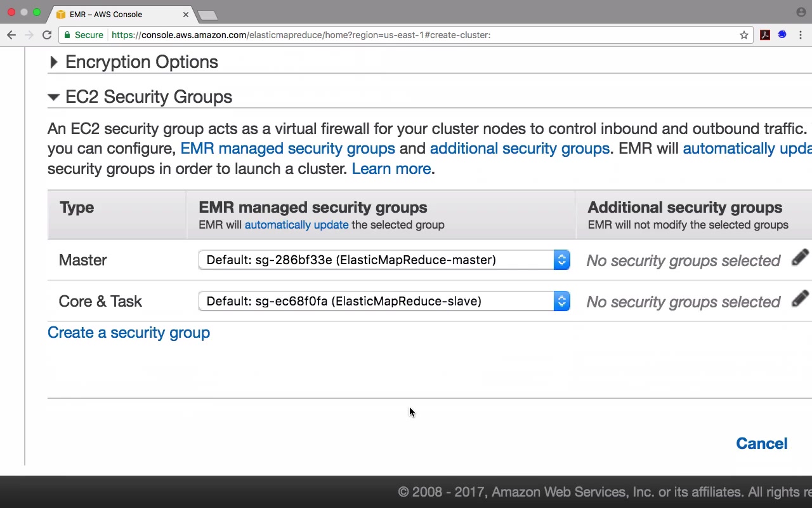This screenshot has height=508, width=812.
Task: Follow the EMR managed security groups link
Action: (287, 149)
